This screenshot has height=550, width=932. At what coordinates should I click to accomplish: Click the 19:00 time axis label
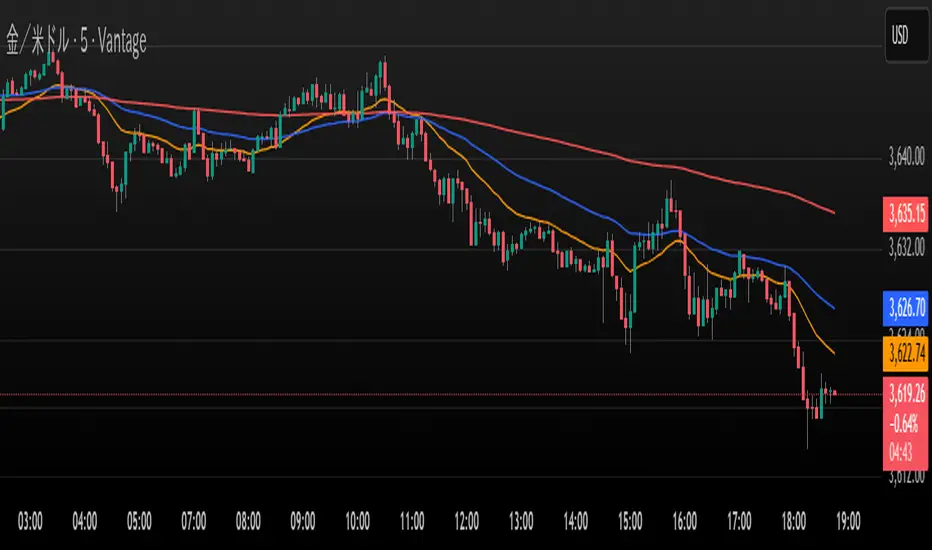coord(848,521)
